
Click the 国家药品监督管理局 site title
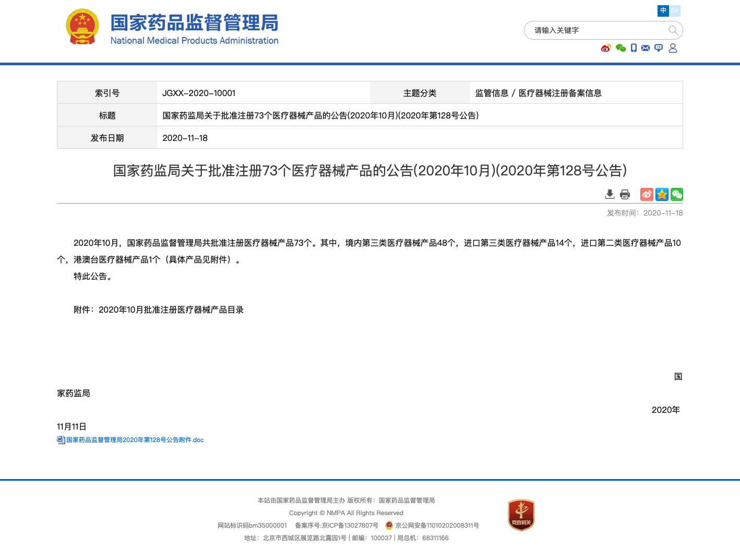click(x=194, y=23)
